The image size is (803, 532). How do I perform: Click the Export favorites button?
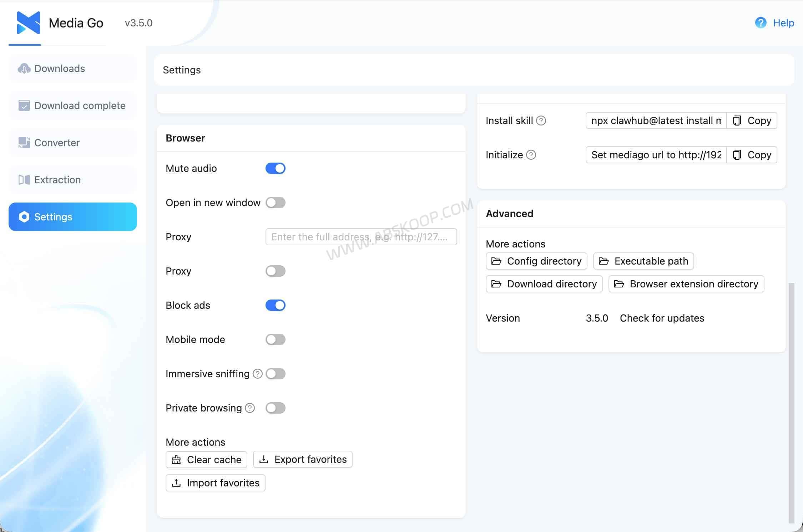[x=303, y=459]
